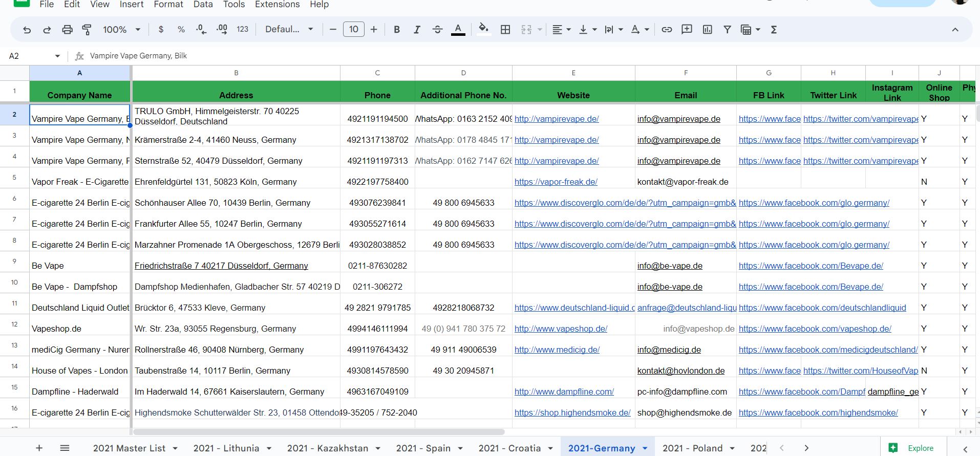
Task: Redo the last action
Action: 47,30
